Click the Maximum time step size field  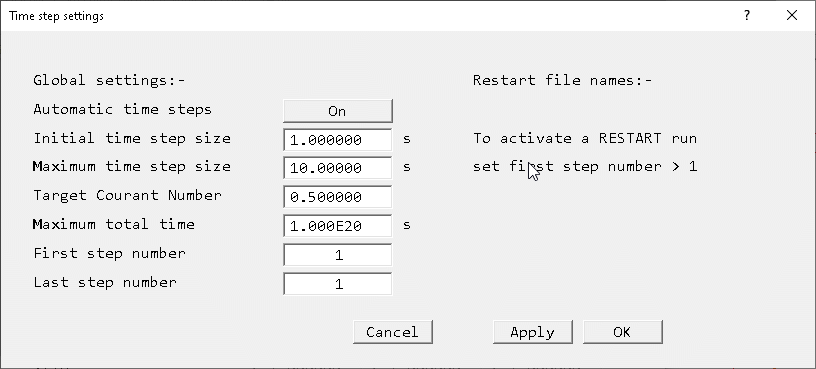(x=338, y=168)
